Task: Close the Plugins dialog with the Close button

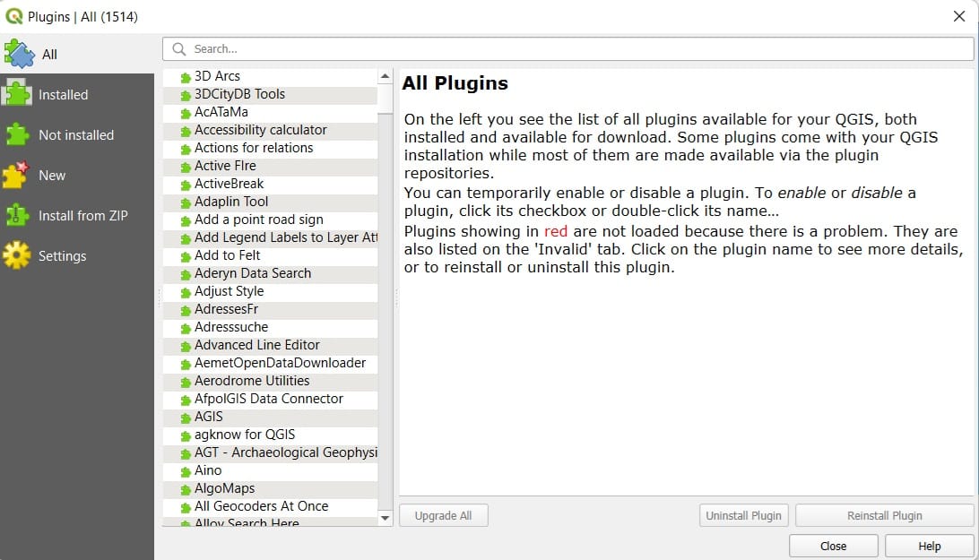Action: 834,547
